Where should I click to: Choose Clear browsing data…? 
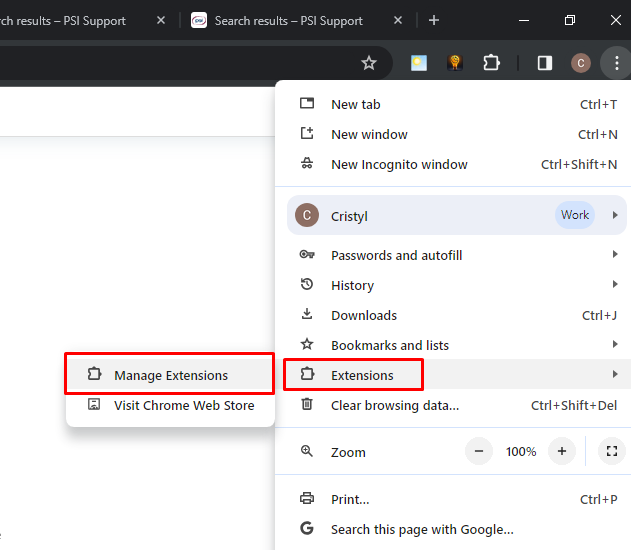coord(453,405)
